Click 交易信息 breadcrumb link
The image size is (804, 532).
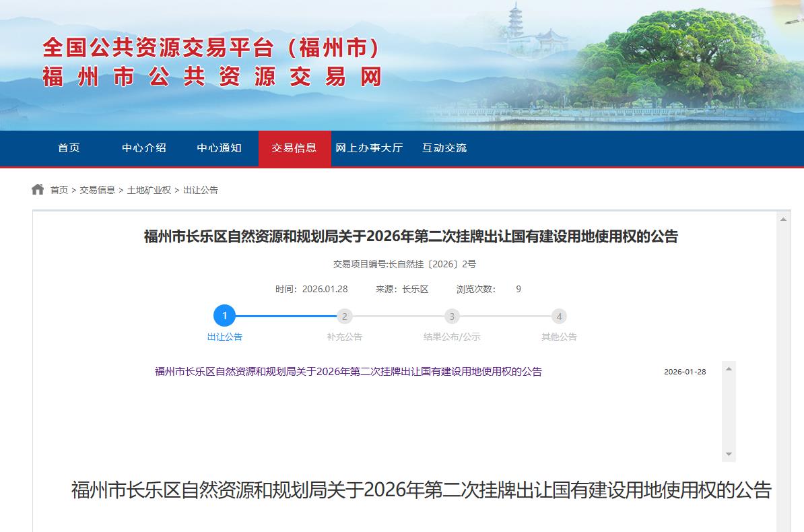98,190
